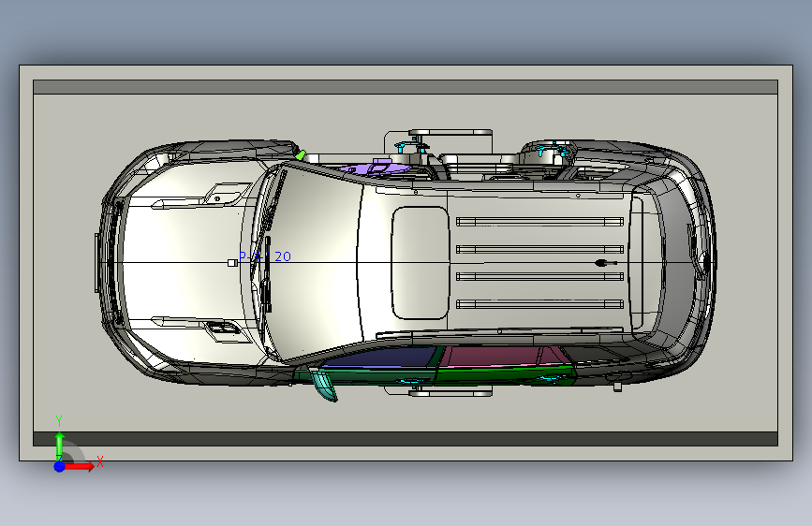
Task: Pick the square point marker beside P-X-120
Action: [232, 263]
